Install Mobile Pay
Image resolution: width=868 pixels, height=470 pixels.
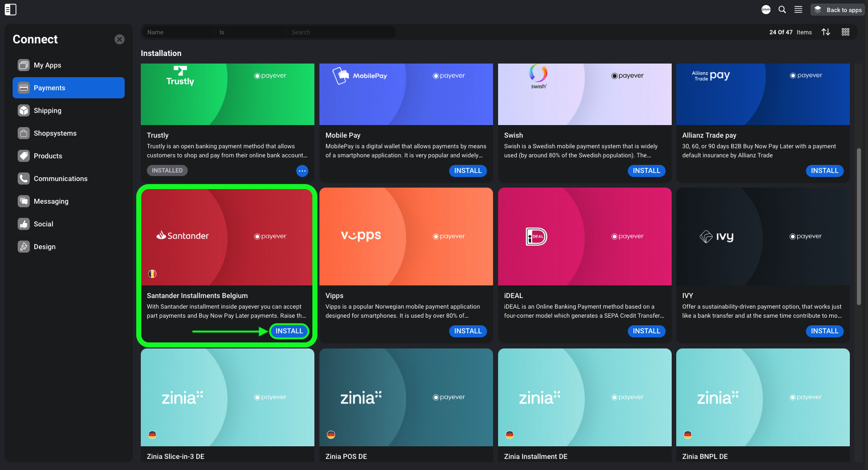pos(468,171)
